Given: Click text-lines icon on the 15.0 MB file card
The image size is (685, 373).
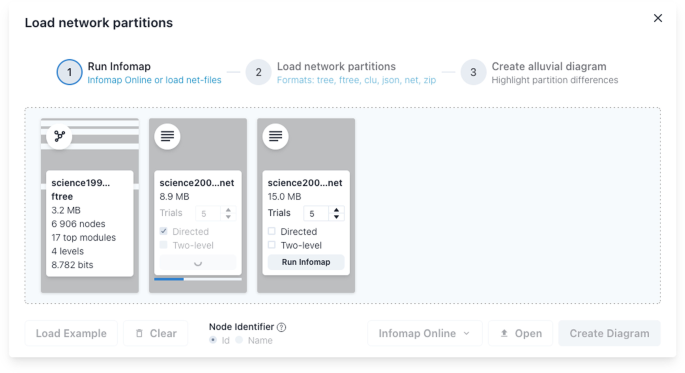Looking at the screenshot, I should pyautogui.click(x=275, y=136).
